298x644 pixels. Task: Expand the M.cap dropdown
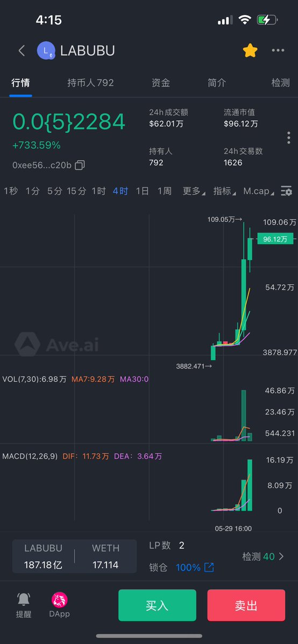(x=259, y=191)
